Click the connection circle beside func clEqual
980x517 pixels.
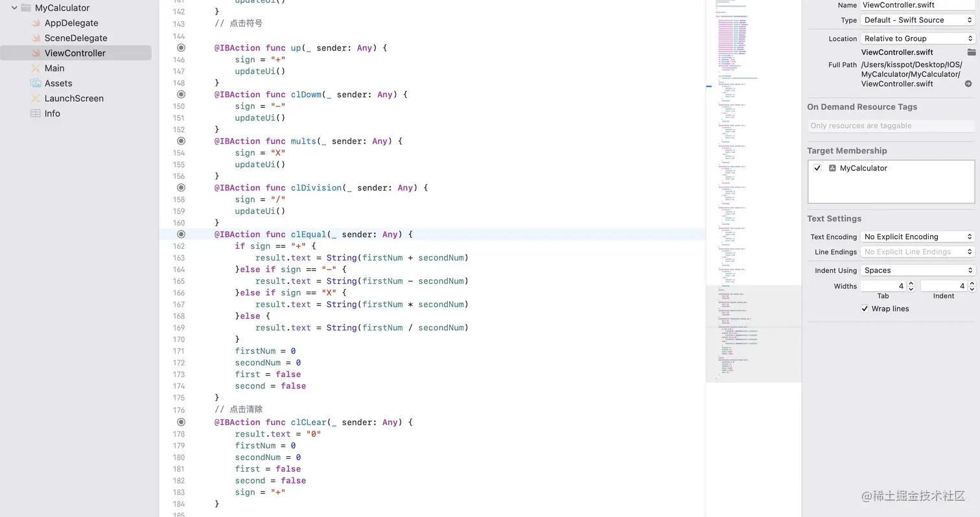[x=181, y=235]
